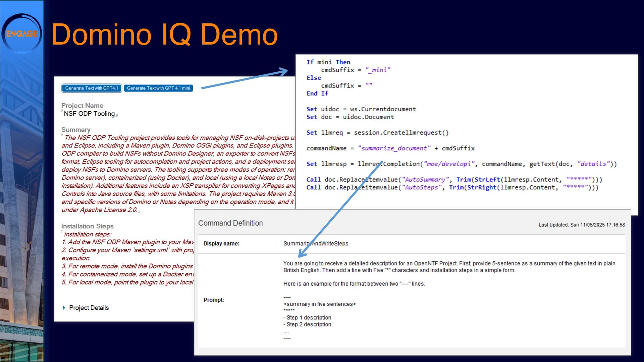Click installation step '4. For containerized mode'
The width and height of the screenshot is (644, 362).
(x=127, y=274)
